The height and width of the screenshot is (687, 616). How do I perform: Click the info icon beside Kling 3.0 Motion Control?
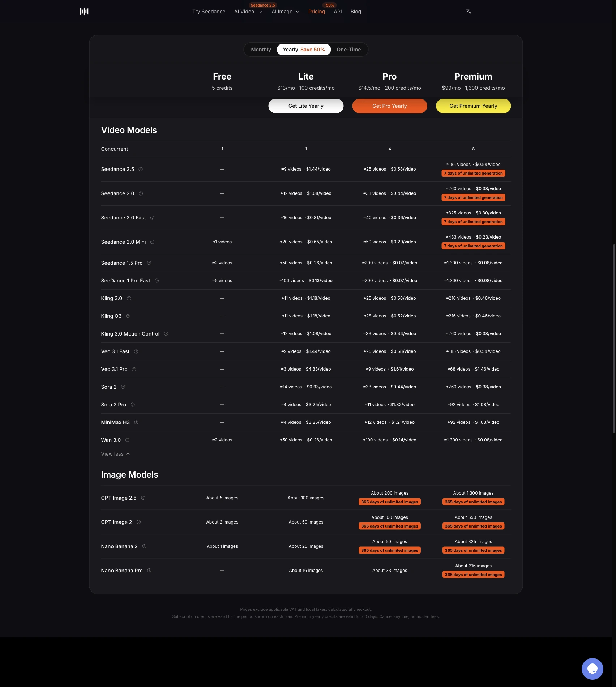[x=166, y=334]
